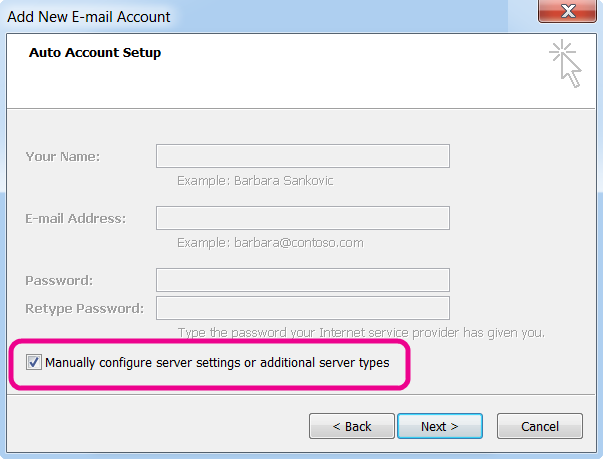The image size is (603, 459).
Task: Go back with the < Back button
Action: tap(351, 426)
